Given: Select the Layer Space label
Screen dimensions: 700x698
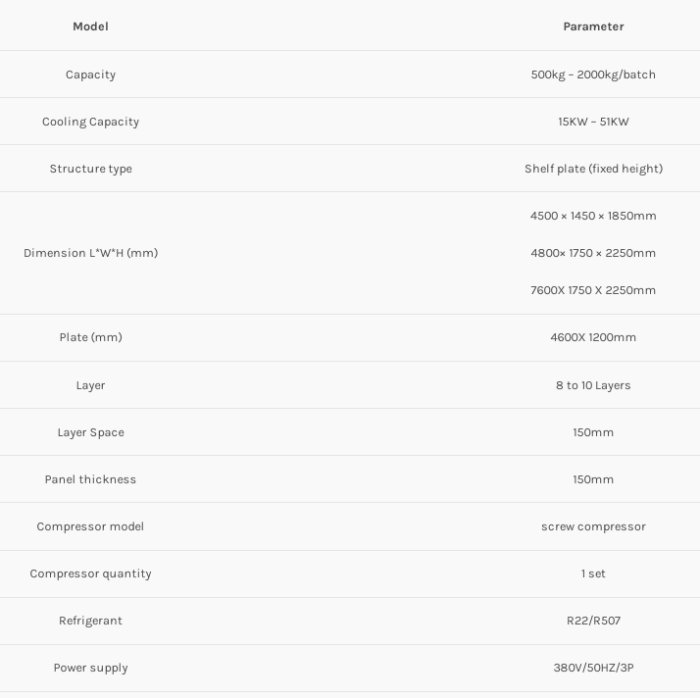Looking at the screenshot, I should [x=90, y=433].
